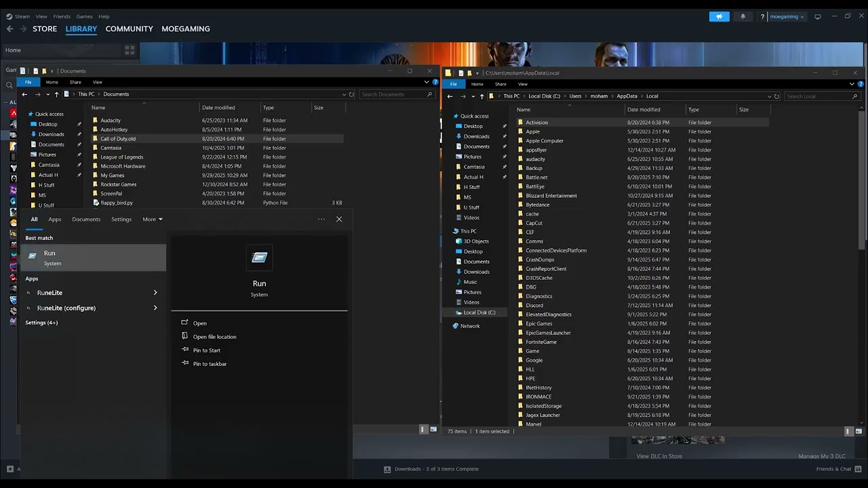
Task: Click Back arrow in AppData Local window
Action: tap(450, 96)
